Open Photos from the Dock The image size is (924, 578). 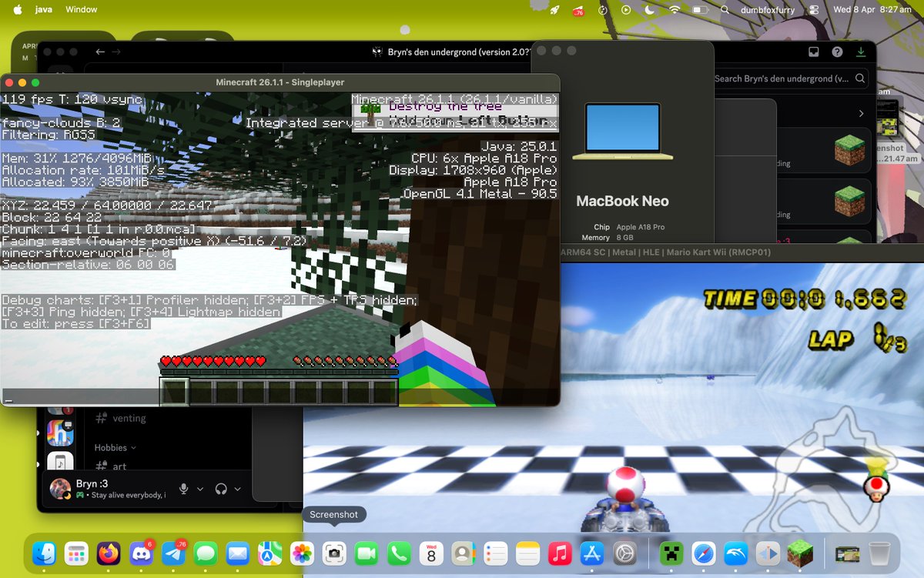click(303, 553)
